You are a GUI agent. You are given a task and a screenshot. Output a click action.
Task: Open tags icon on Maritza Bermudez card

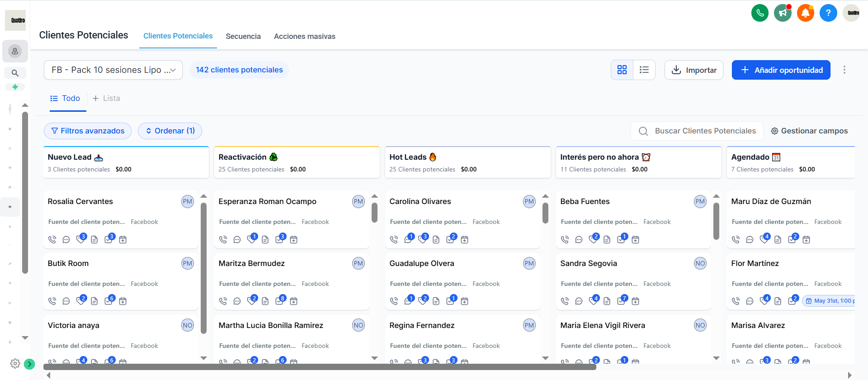pyautogui.click(x=252, y=300)
